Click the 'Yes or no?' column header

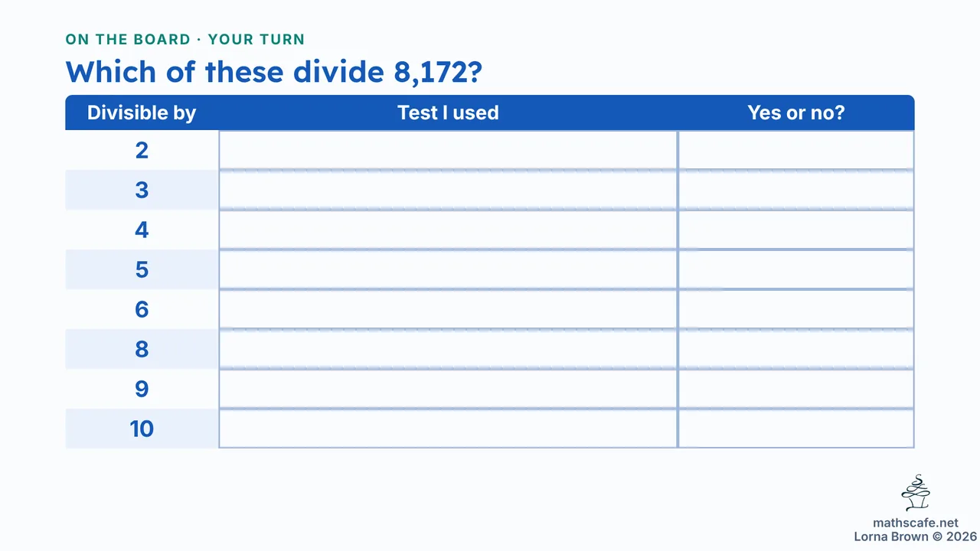coord(795,113)
